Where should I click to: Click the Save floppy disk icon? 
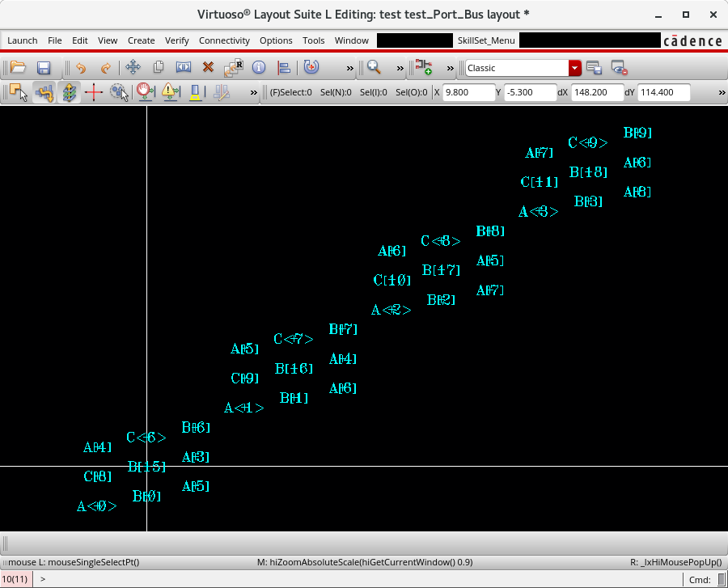coord(44,68)
